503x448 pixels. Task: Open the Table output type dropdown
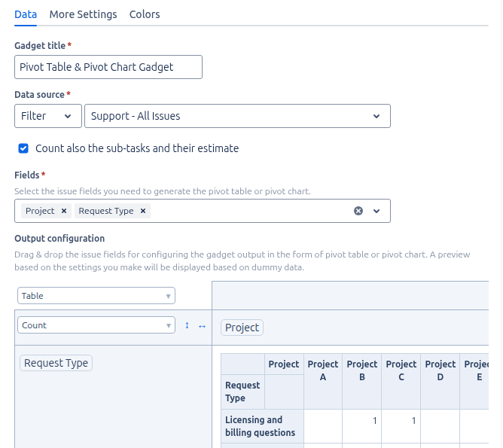(96, 296)
